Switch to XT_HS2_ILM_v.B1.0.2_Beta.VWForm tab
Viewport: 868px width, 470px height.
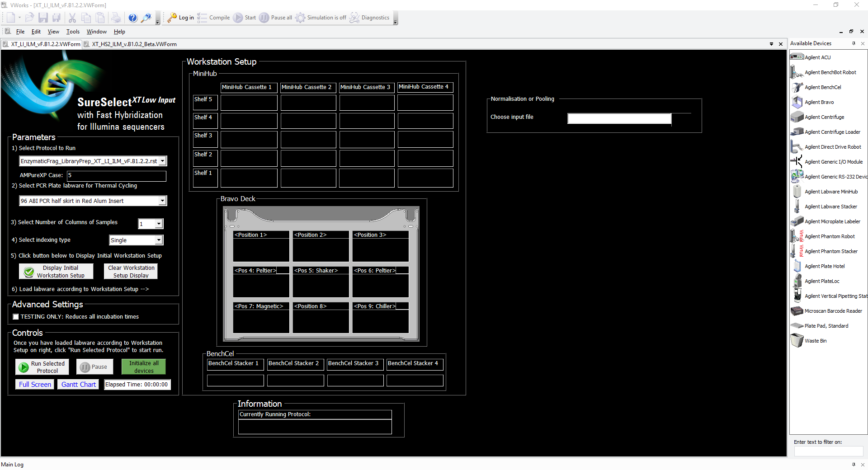tap(134, 44)
